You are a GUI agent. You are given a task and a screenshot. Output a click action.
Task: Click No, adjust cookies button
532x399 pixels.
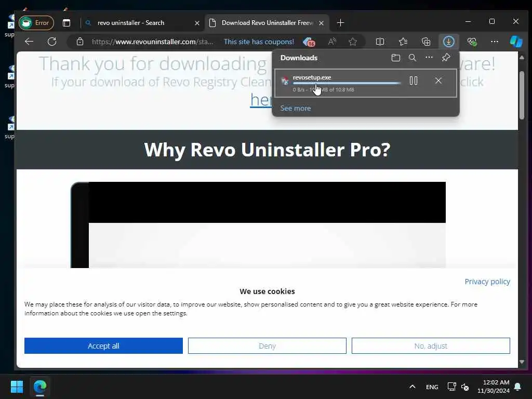[x=431, y=345]
